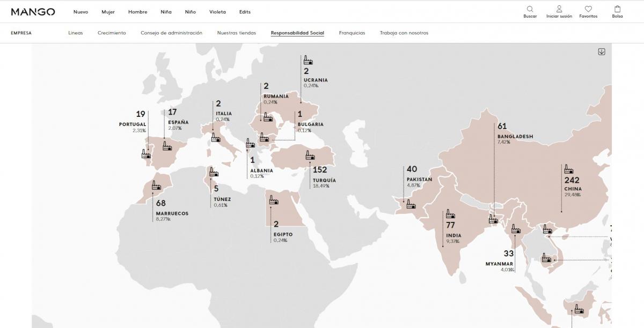
Task: Click Trabaja con nosotros
Action: point(404,33)
